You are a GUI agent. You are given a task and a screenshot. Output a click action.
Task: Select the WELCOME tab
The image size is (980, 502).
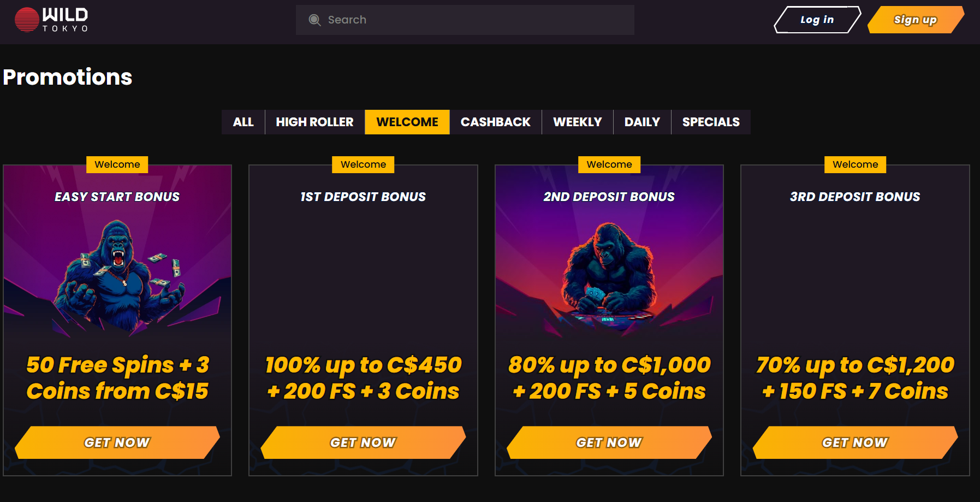point(407,122)
